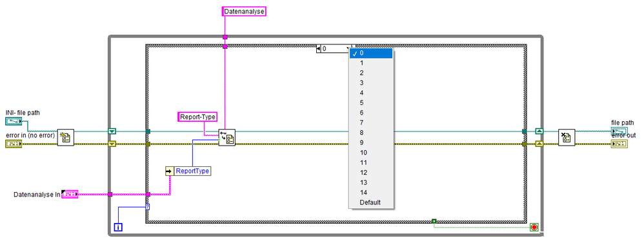Click the case selector question mark terminal
644x243 pixels.
pos(147,208)
